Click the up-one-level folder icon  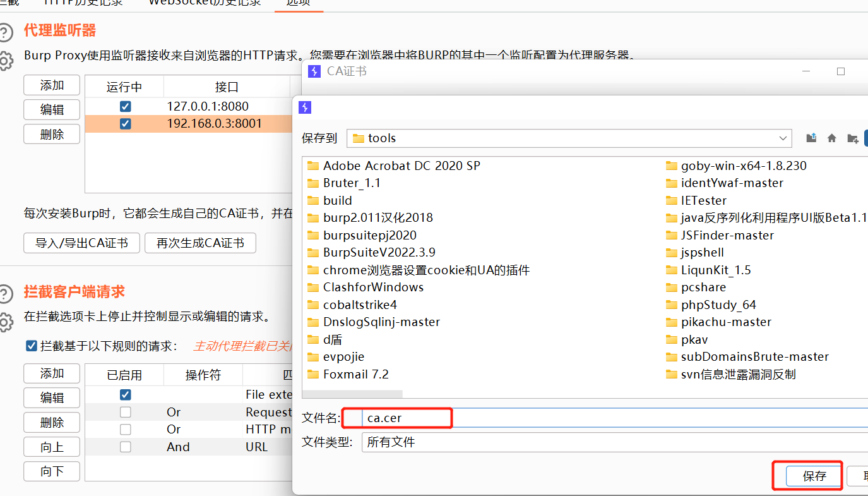[x=812, y=138]
